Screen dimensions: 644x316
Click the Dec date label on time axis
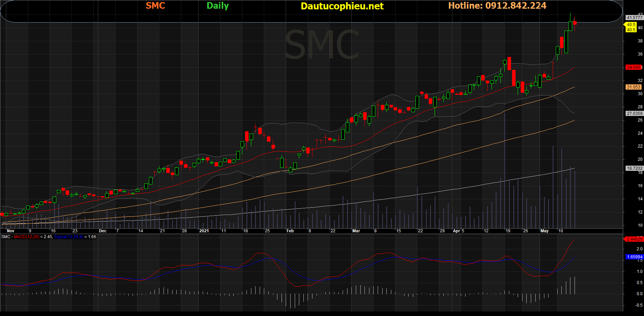tap(103, 231)
